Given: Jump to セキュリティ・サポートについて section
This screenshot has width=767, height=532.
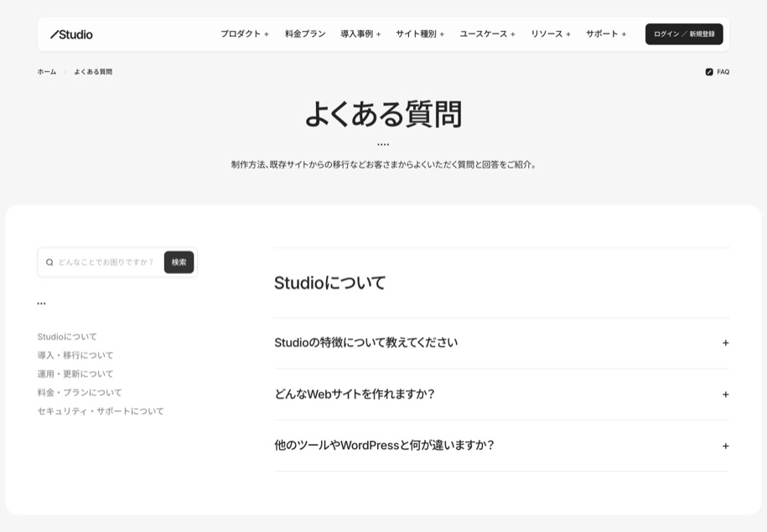Looking at the screenshot, I should 101,411.
